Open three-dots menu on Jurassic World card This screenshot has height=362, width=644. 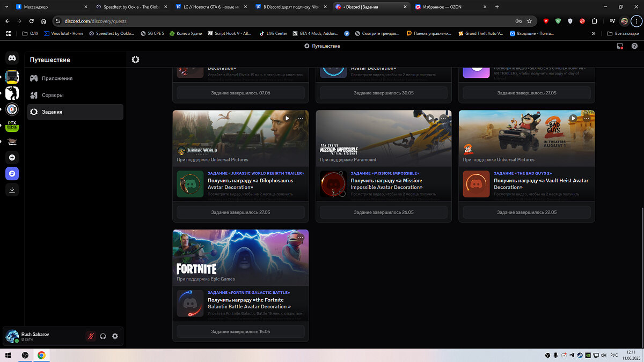(x=300, y=118)
